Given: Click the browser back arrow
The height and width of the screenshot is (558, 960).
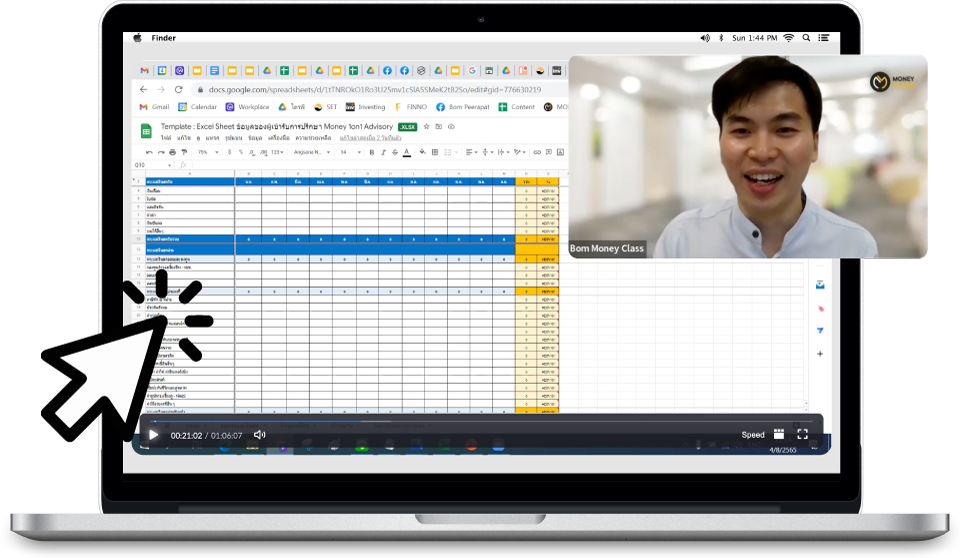Looking at the screenshot, I should (145, 89).
